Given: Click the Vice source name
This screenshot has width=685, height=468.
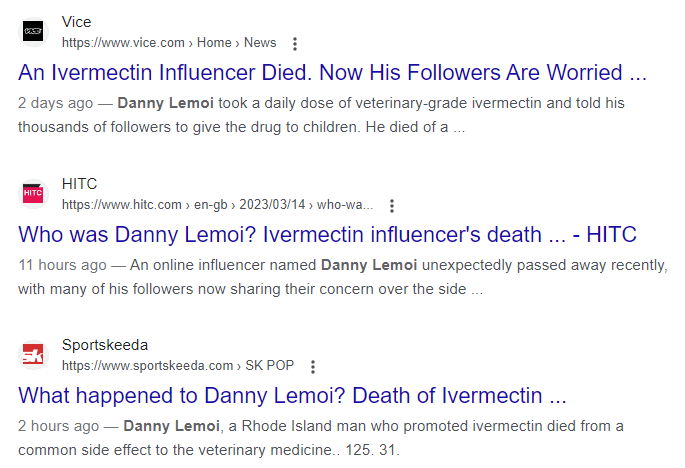Looking at the screenshot, I should point(76,22).
